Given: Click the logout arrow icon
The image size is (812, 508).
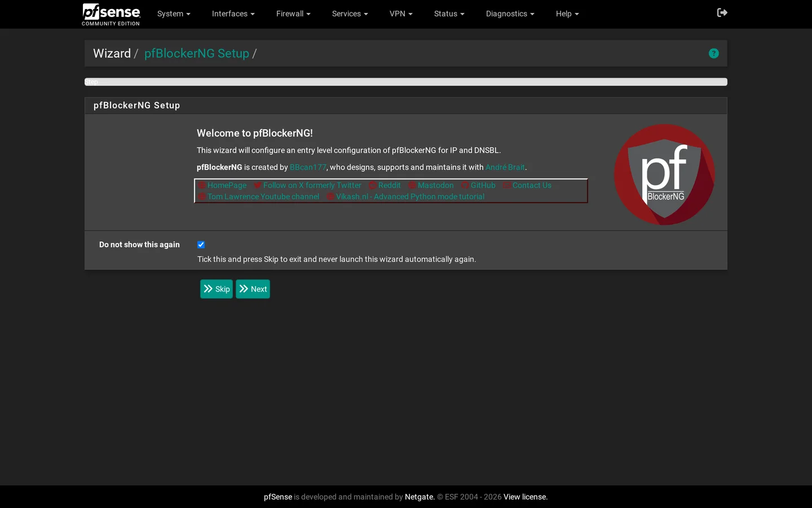Looking at the screenshot, I should pos(722,12).
